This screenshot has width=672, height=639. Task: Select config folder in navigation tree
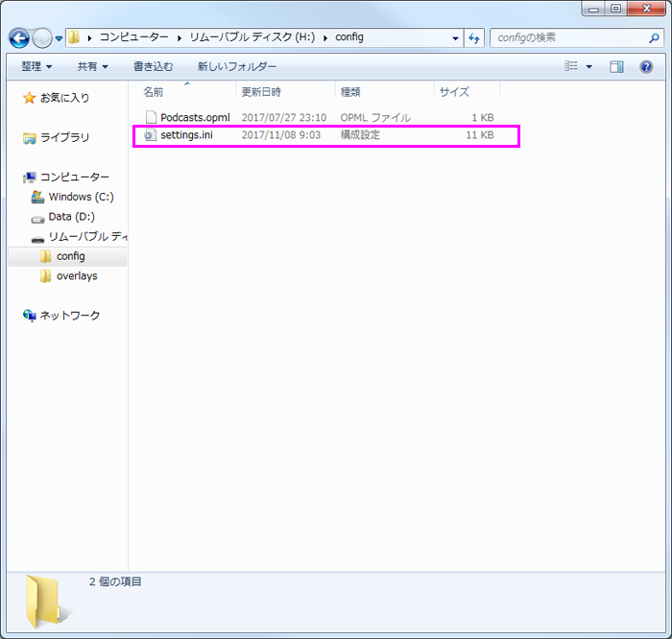[x=71, y=256]
